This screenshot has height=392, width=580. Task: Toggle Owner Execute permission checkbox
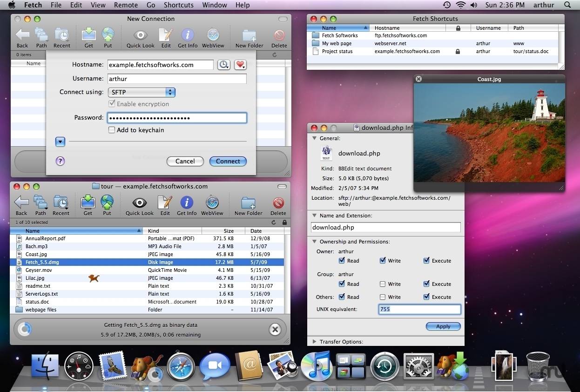[426, 261]
